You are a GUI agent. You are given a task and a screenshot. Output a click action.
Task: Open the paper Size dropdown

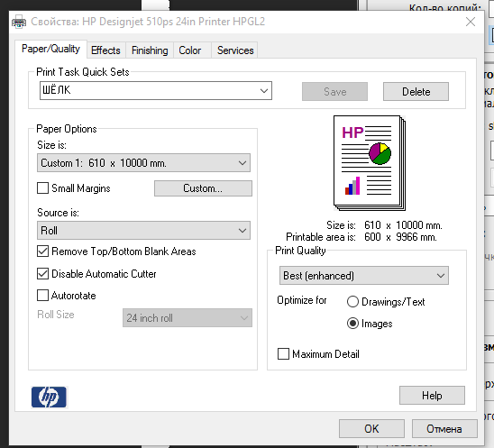coord(143,163)
